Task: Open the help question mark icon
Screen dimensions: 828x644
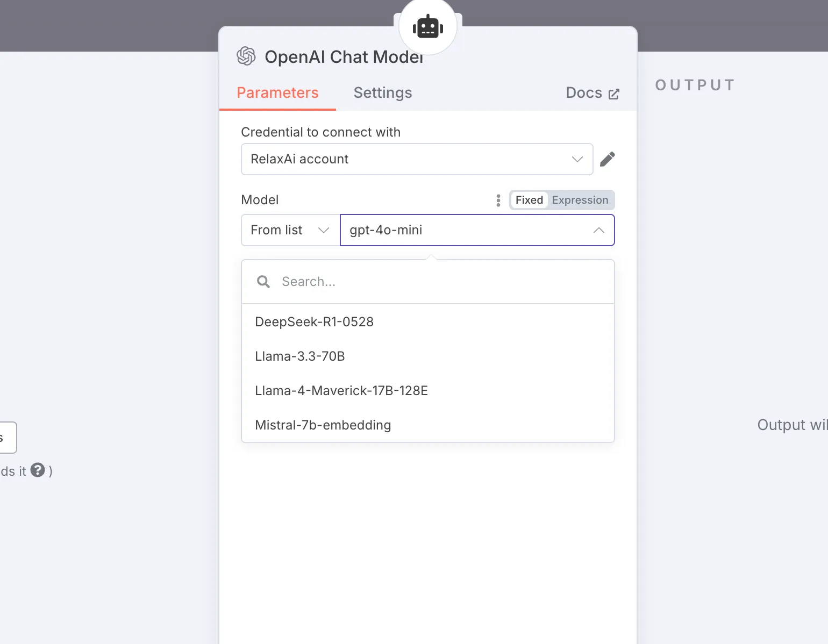Action: (x=38, y=470)
